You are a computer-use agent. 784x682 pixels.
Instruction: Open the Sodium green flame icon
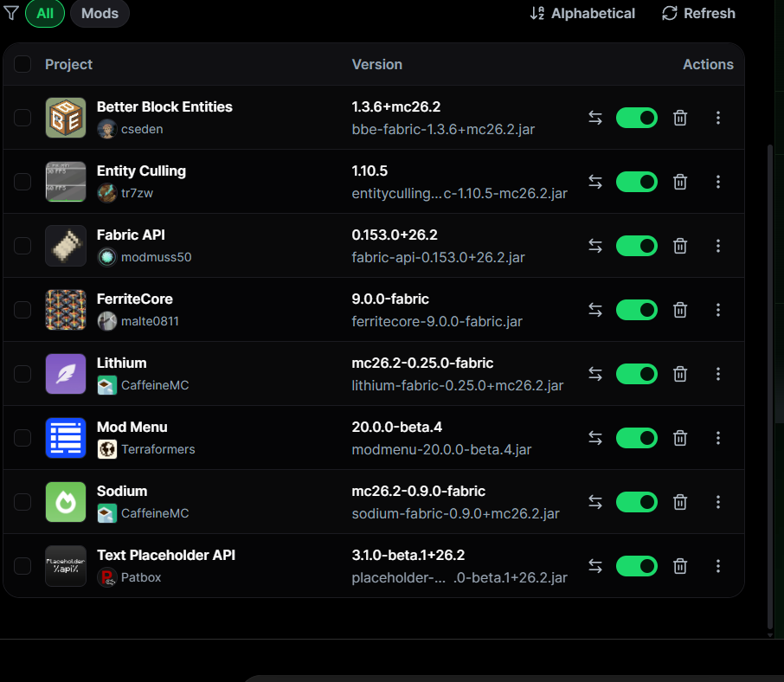[66, 501]
